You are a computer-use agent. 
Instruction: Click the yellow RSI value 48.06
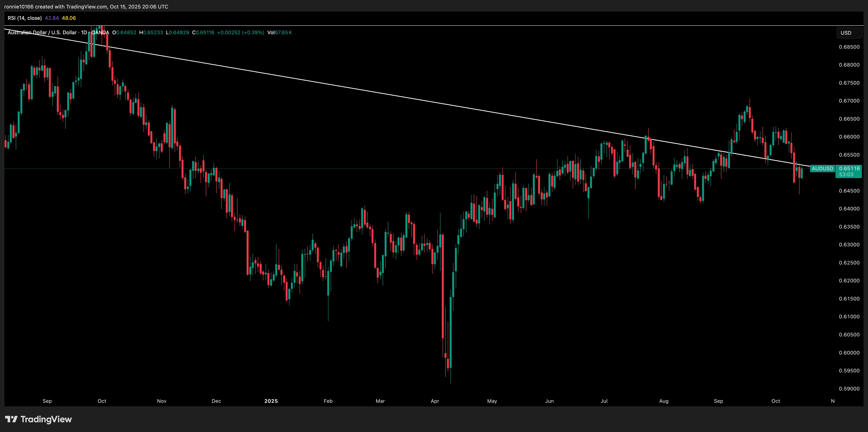(69, 18)
